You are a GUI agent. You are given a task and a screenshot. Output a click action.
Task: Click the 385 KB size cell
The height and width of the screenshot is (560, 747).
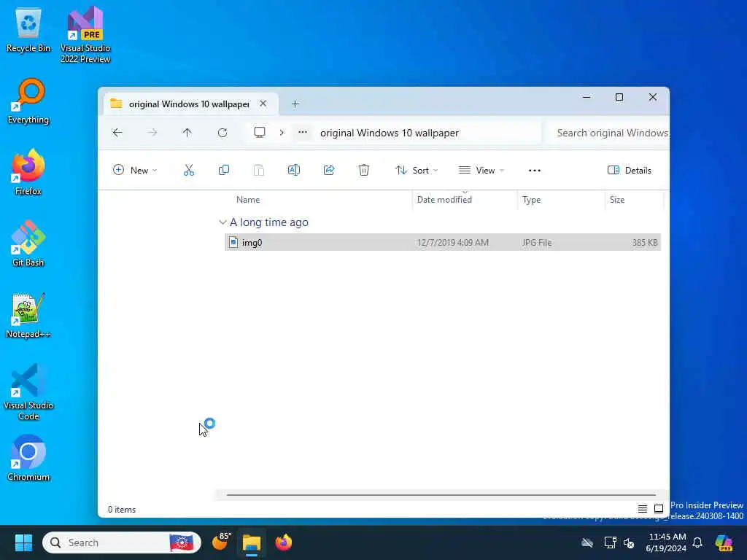tap(645, 242)
